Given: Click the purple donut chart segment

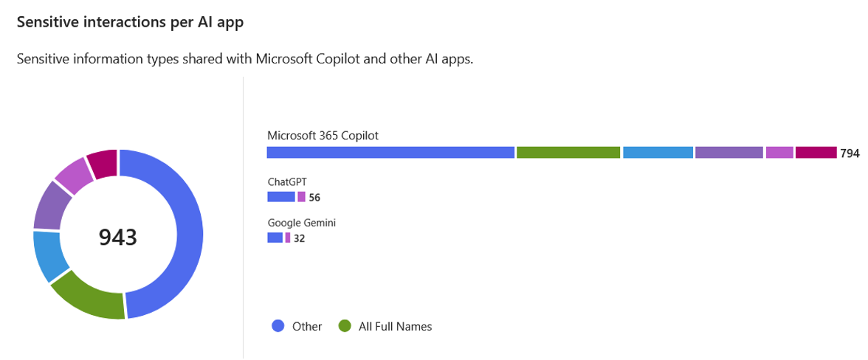Looking at the screenshot, I should click(x=50, y=204).
